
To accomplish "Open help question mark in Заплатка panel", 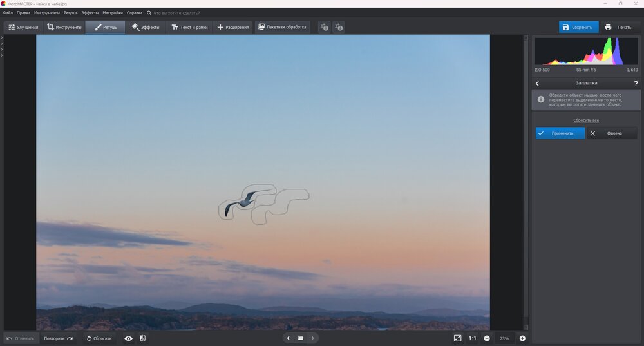I will point(636,83).
